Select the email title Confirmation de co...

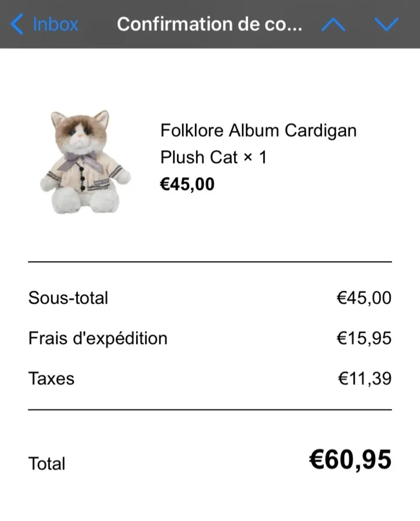(x=210, y=24)
